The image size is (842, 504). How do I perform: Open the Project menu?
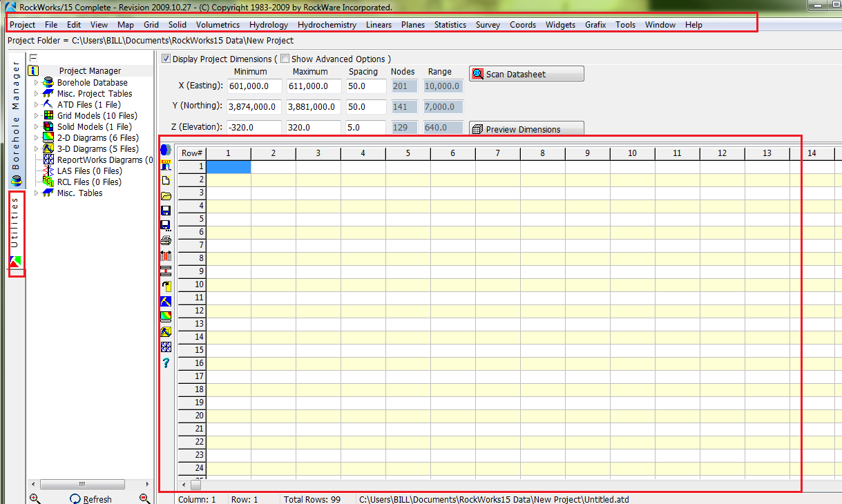22,25
